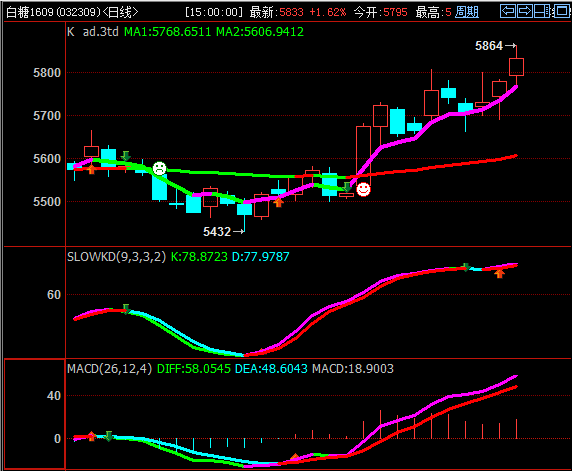Select the 日线 daily period label
The width and height of the screenshot is (572, 471).
click(x=120, y=12)
